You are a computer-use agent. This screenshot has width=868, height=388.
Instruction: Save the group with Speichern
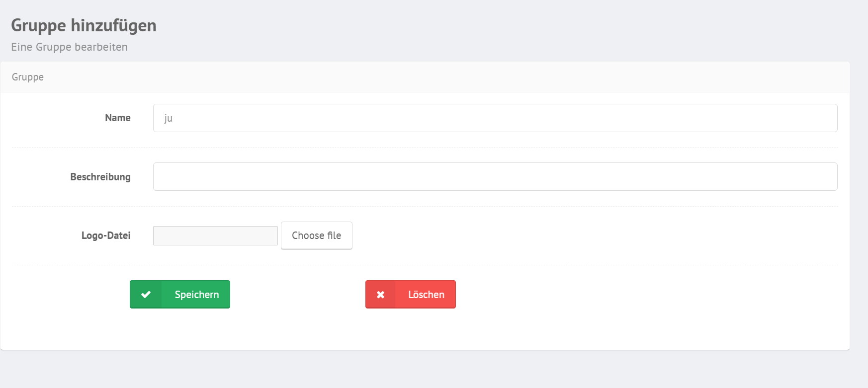[x=180, y=294]
